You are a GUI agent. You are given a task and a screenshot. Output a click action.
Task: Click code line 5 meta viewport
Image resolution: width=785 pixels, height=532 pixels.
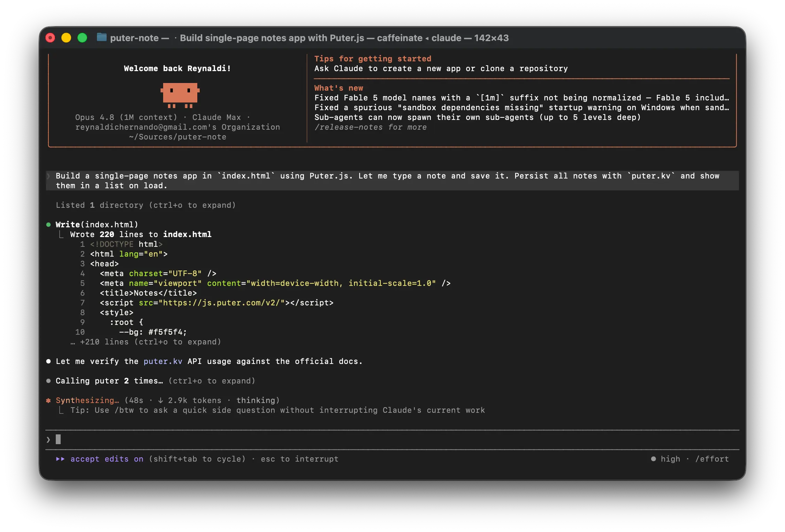pos(275,283)
